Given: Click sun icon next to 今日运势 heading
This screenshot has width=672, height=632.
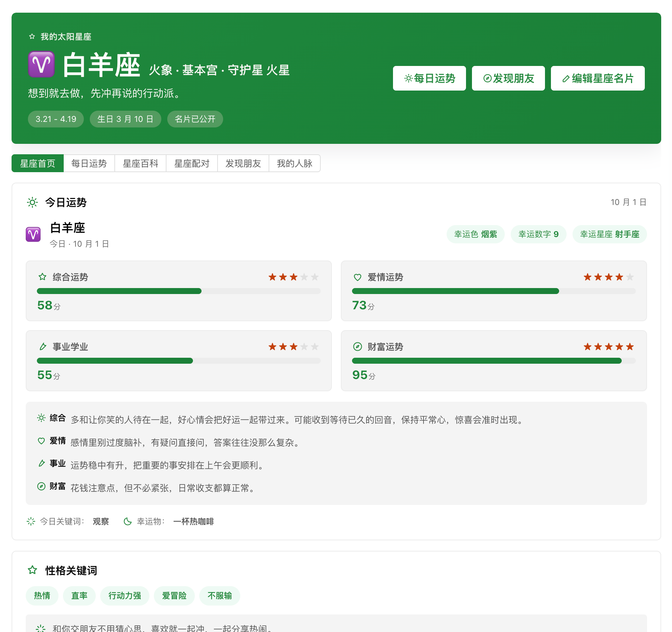Looking at the screenshot, I should pyautogui.click(x=32, y=202).
